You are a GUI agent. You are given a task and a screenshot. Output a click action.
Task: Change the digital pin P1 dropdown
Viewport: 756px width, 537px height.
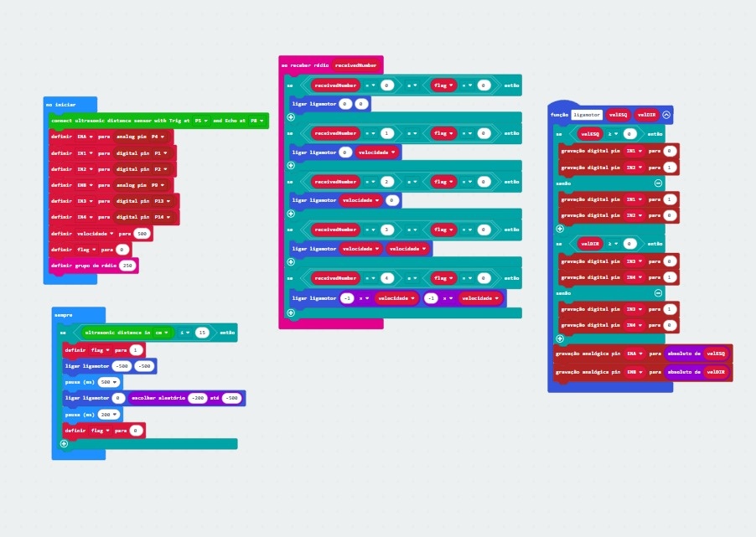pos(161,153)
